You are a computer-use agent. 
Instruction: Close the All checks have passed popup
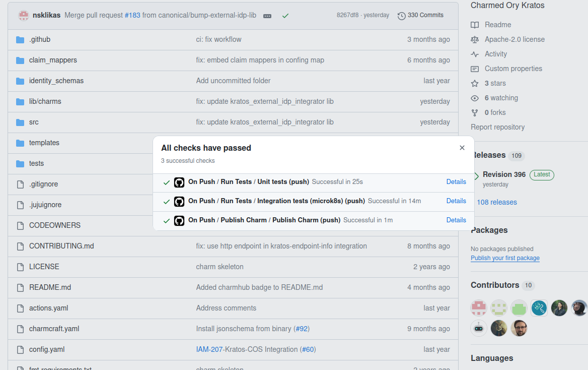(x=462, y=148)
